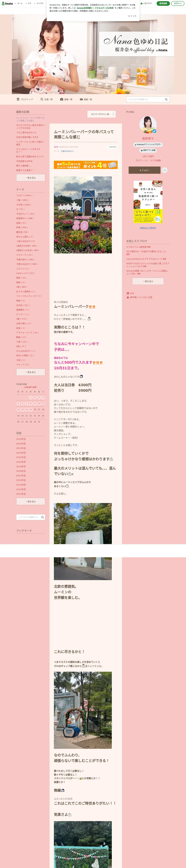Click the Moomin 80 flower garden photo
The image size is (186, 868).
(83, 215)
